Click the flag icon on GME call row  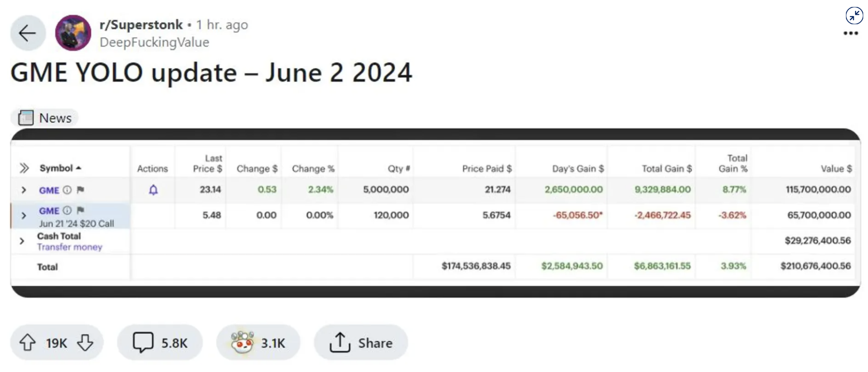point(80,210)
